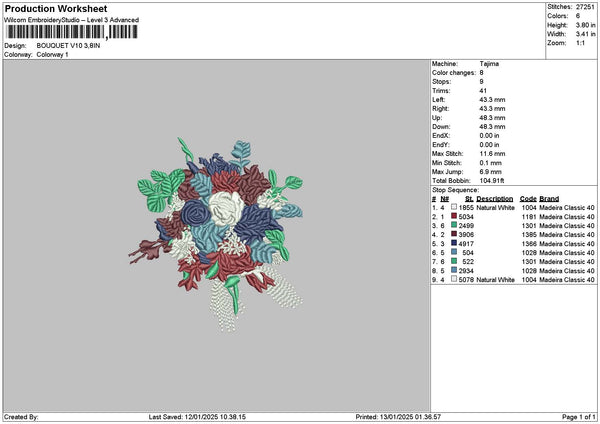The height and width of the screenshot is (424, 600).
Task: Click the Page 1 of 1 footer text
Action: [579, 417]
